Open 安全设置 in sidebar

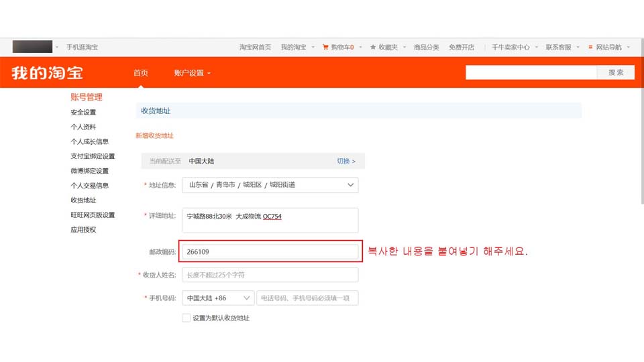[x=83, y=112]
